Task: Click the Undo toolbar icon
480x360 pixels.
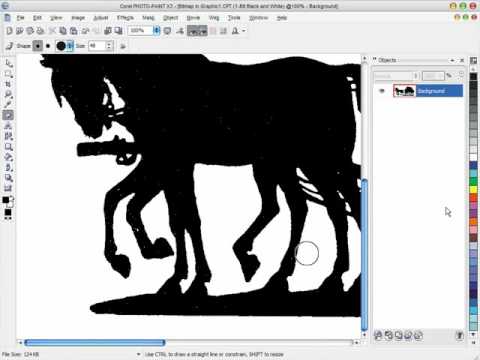Action: click(x=85, y=31)
